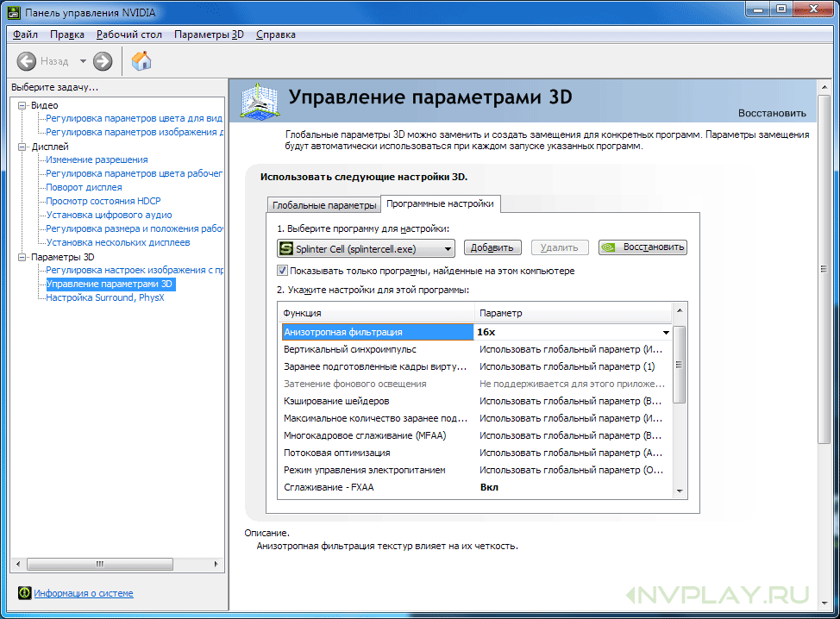Click task tree scroll right arrow
Screen dimensions: 840x619
tap(216, 564)
